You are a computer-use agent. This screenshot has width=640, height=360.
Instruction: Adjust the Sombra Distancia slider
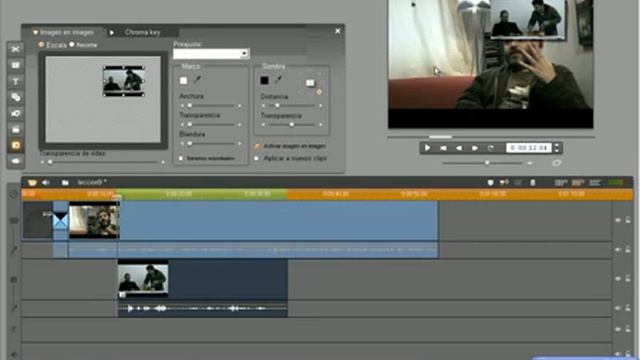(292, 106)
